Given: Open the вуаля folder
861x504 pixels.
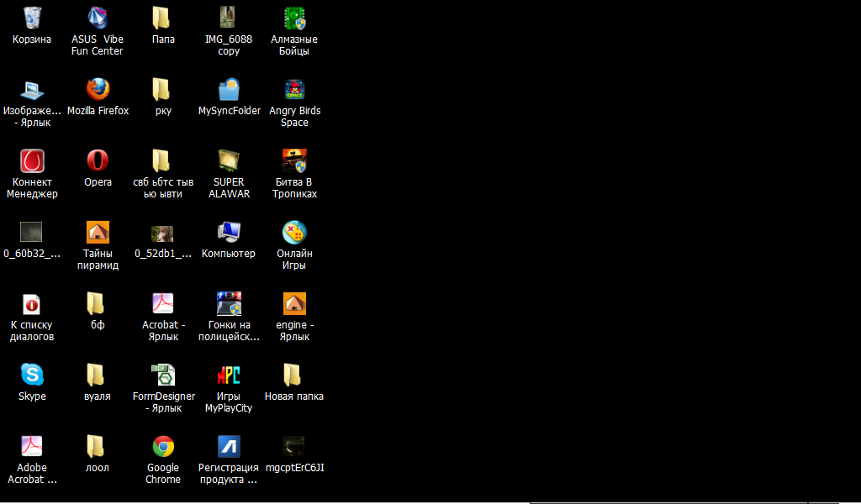Looking at the screenshot, I should [x=98, y=375].
